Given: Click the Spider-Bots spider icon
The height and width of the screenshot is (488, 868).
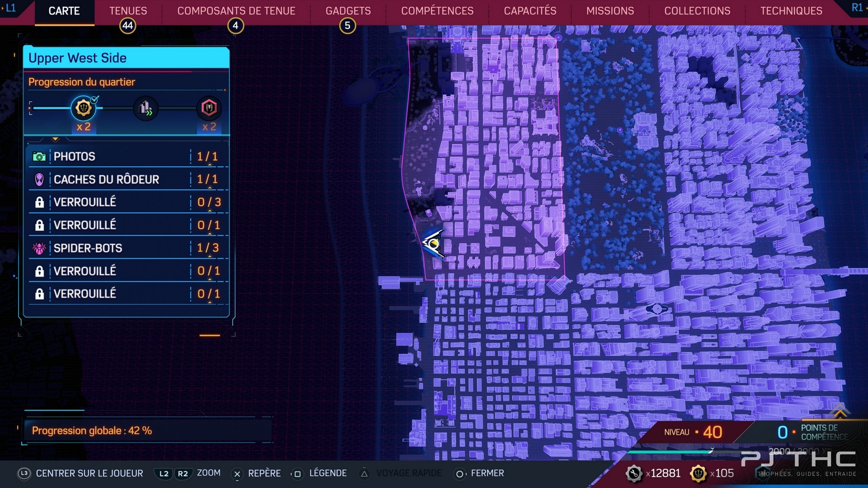Looking at the screenshot, I should click(x=39, y=248).
